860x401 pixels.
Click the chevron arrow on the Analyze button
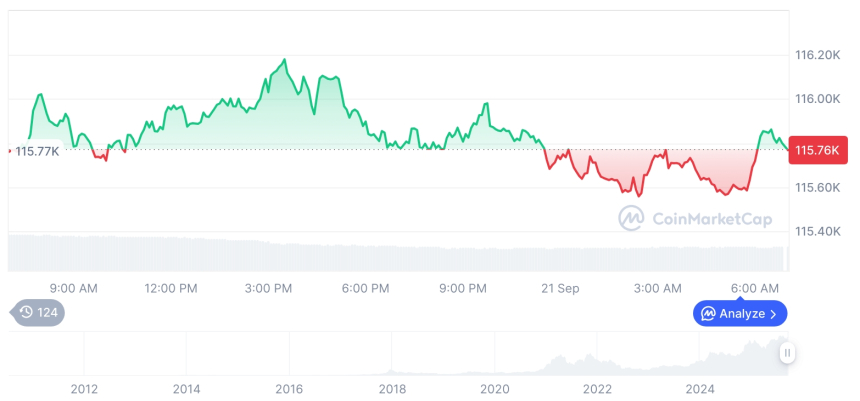(774, 314)
